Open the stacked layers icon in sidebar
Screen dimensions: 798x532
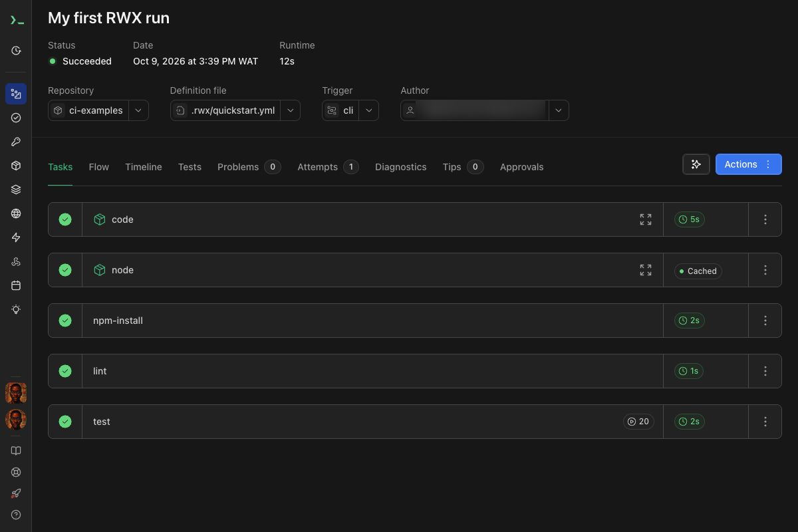tap(16, 190)
